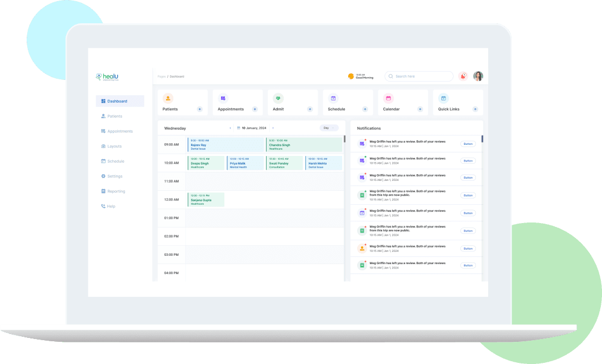602x364 pixels.
Task: Open Patients in the sidebar
Action: pyautogui.click(x=114, y=117)
